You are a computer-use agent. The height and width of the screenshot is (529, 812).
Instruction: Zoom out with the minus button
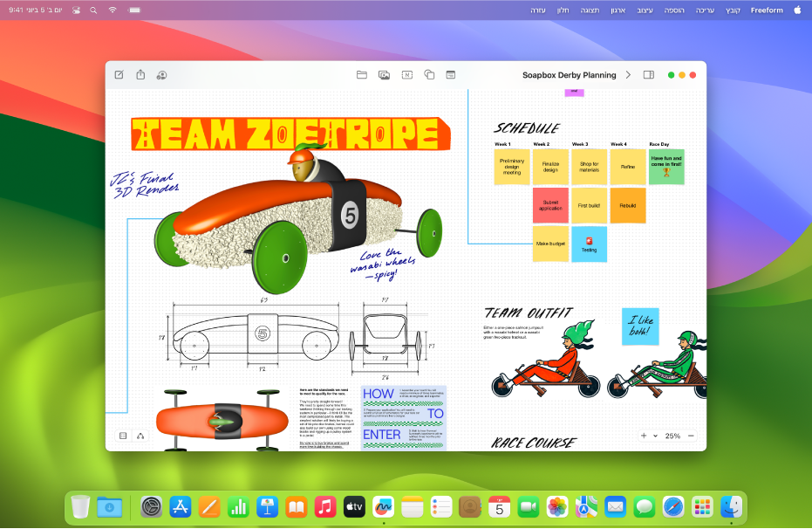point(691,436)
